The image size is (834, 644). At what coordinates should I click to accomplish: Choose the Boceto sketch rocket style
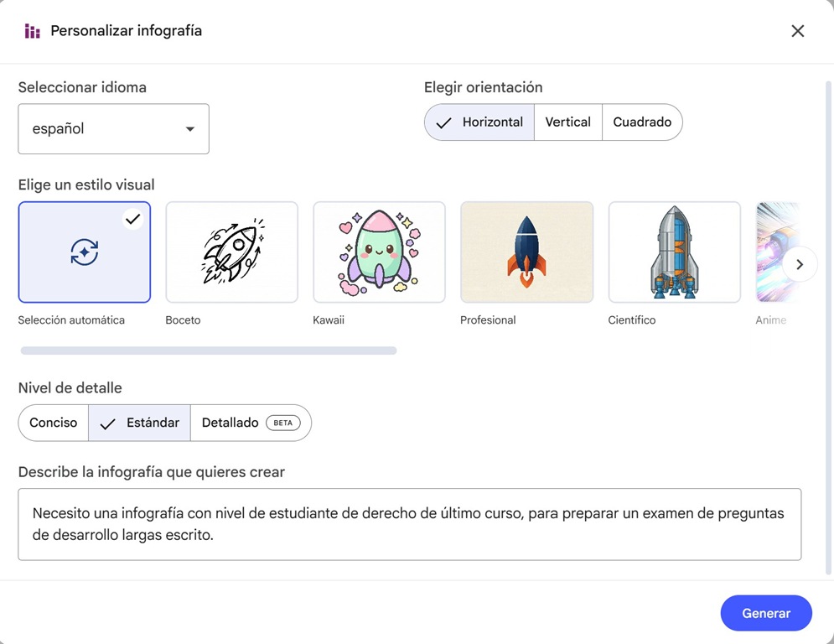click(232, 252)
